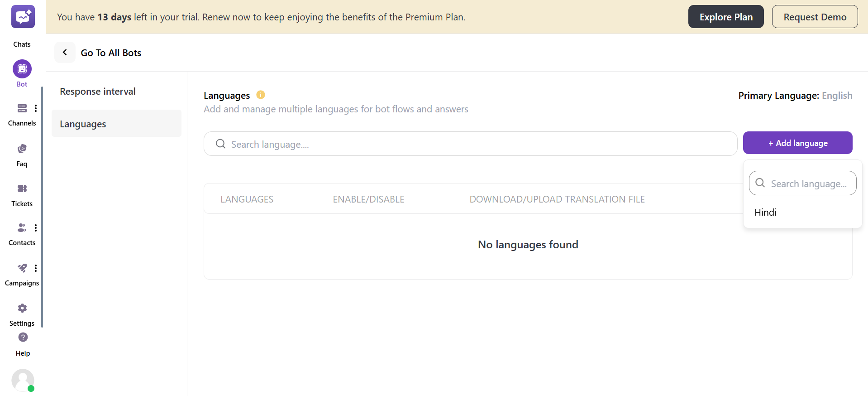Screen dimensions: 868x396
Task: Open the Campaigns rocket icon
Action: tap(22, 268)
